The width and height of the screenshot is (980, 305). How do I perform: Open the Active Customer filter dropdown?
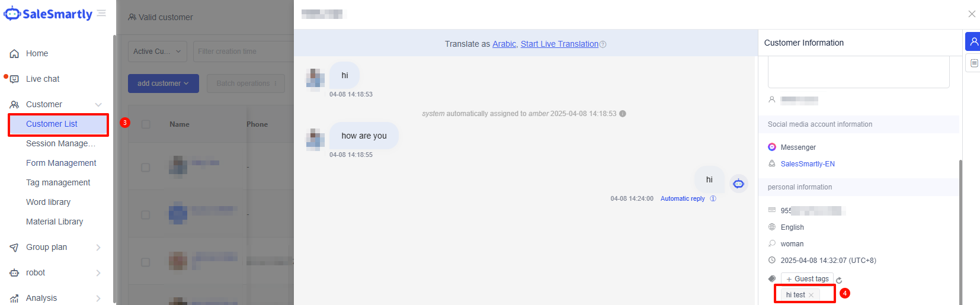click(x=158, y=52)
